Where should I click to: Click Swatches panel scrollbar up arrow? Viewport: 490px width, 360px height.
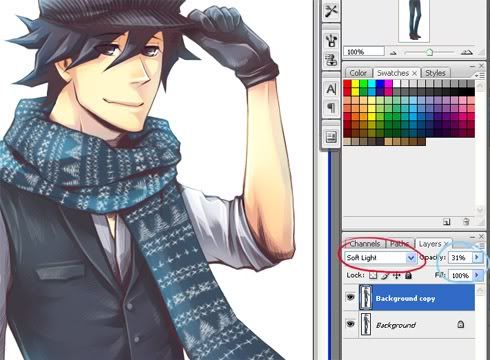[480, 86]
